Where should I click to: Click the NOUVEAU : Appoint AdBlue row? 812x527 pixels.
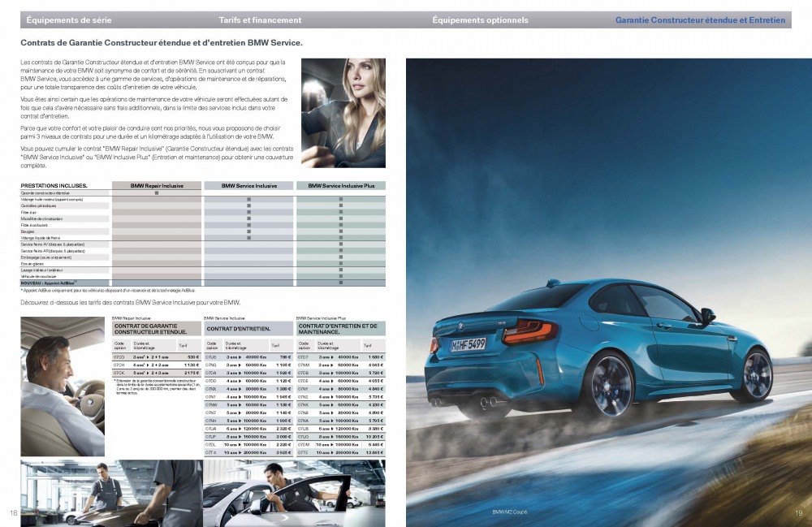point(203,283)
